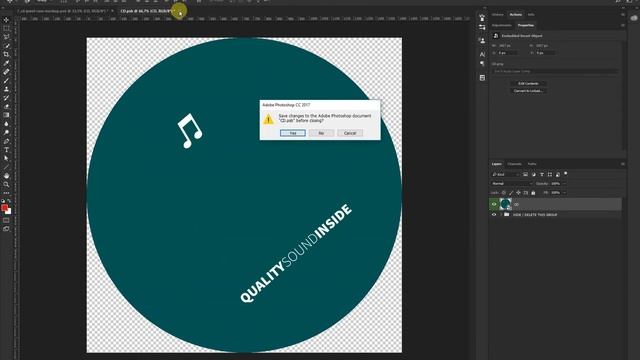Open the Normal blend mode dropdown
This screenshot has height=360, width=640.
point(512,184)
